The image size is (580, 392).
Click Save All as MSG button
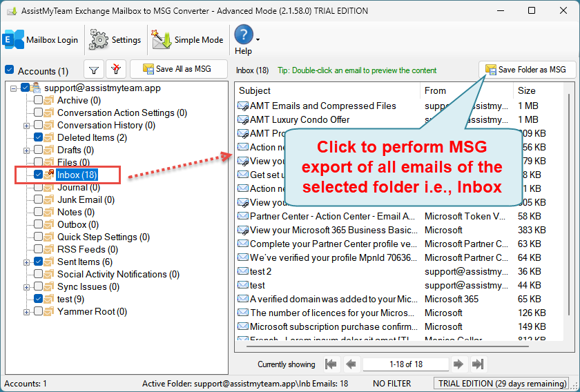179,69
